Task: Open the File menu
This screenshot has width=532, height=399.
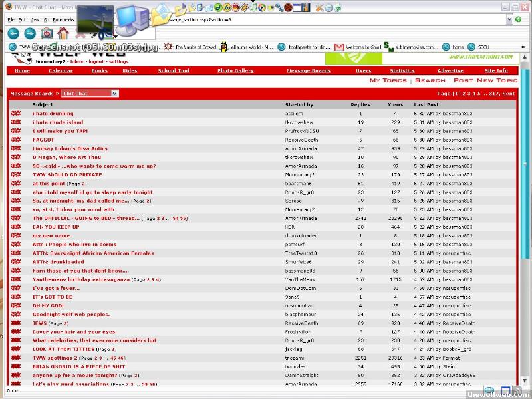Action: (11, 20)
